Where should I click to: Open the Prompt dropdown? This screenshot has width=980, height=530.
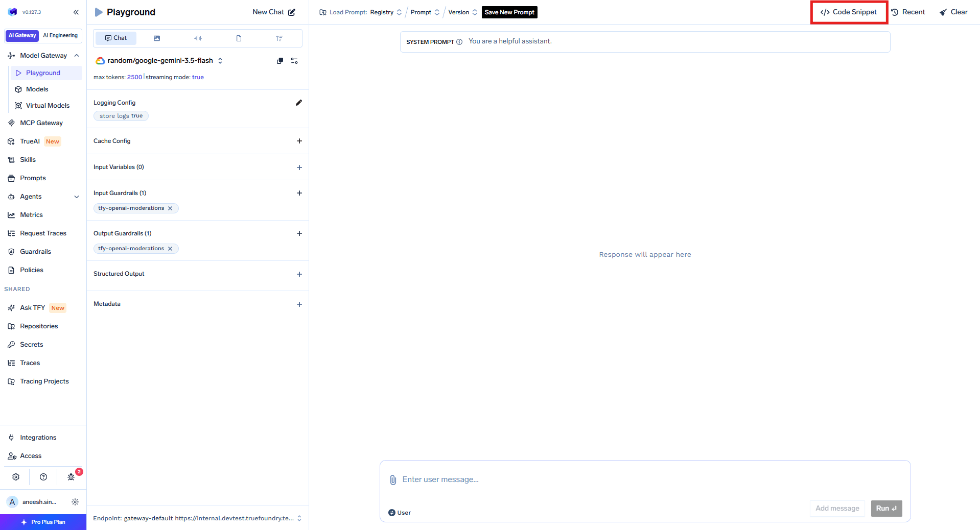pos(425,12)
